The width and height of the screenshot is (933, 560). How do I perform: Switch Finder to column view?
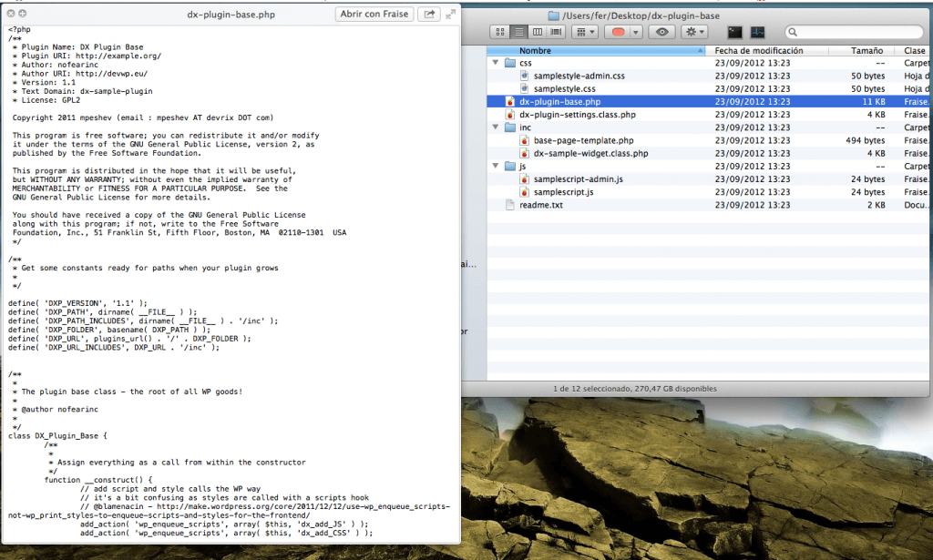pyautogui.click(x=537, y=32)
